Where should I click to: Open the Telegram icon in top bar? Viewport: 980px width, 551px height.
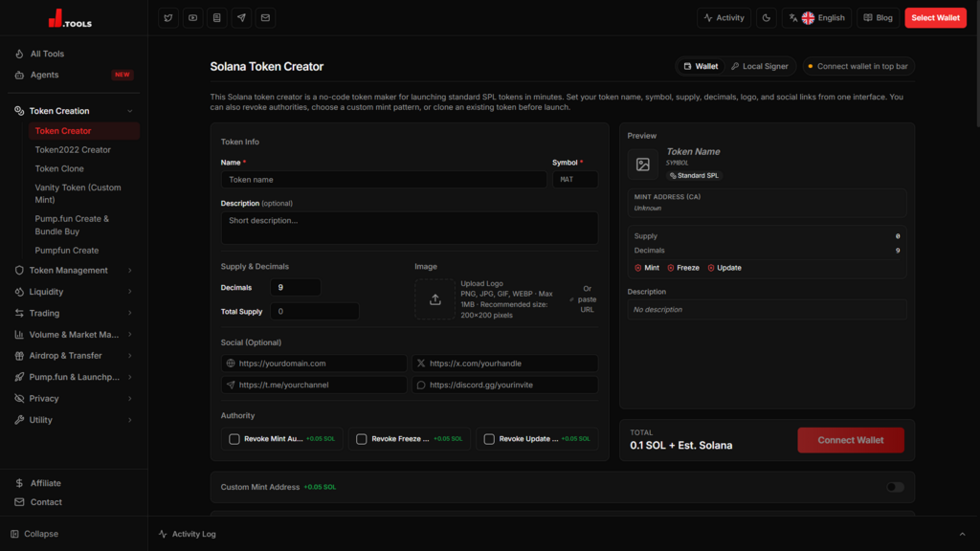pyautogui.click(x=241, y=17)
